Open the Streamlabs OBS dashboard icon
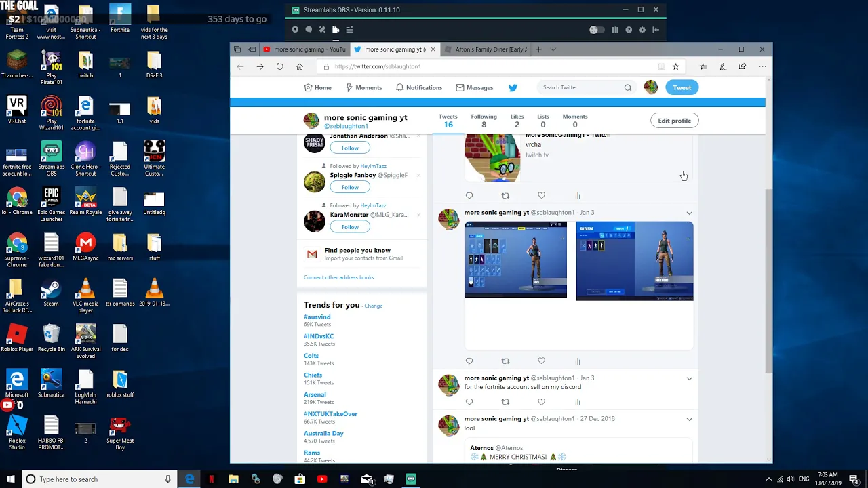The height and width of the screenshot is (488, 868). pos(295,29)
